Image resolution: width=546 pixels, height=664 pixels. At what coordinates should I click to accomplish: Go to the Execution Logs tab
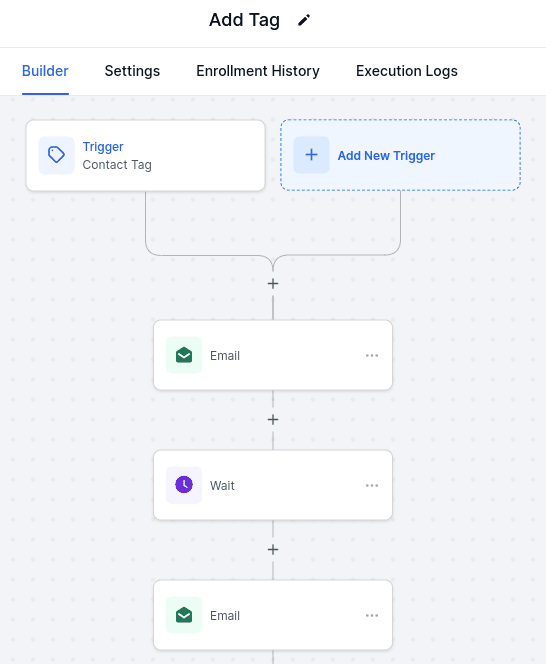(407, 71)
